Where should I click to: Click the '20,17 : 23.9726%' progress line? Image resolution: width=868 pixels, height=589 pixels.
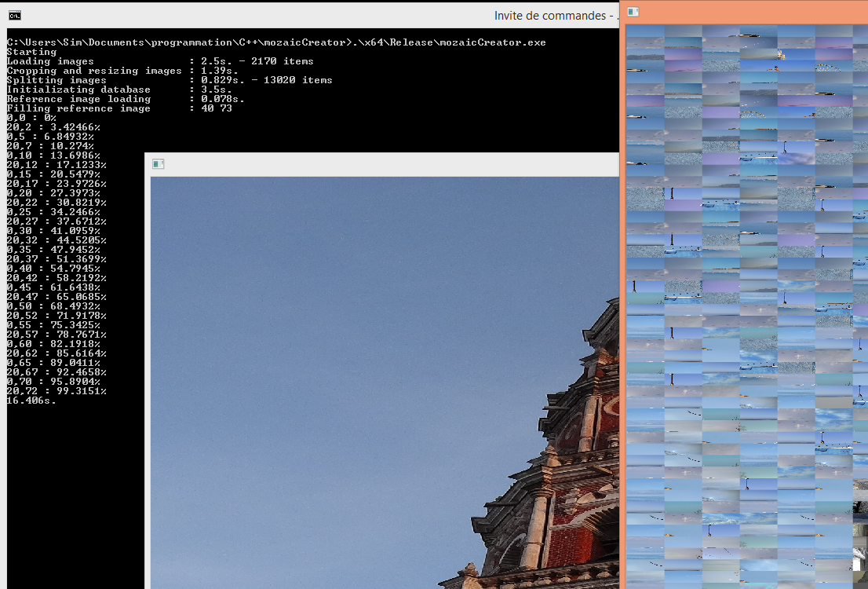pyautogui.click(x=57, y=184)
